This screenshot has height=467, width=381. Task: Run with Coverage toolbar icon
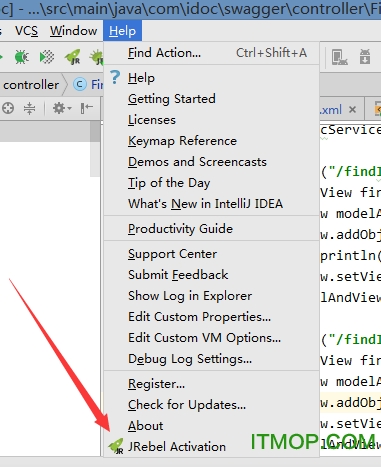click(x=47, y=57)
